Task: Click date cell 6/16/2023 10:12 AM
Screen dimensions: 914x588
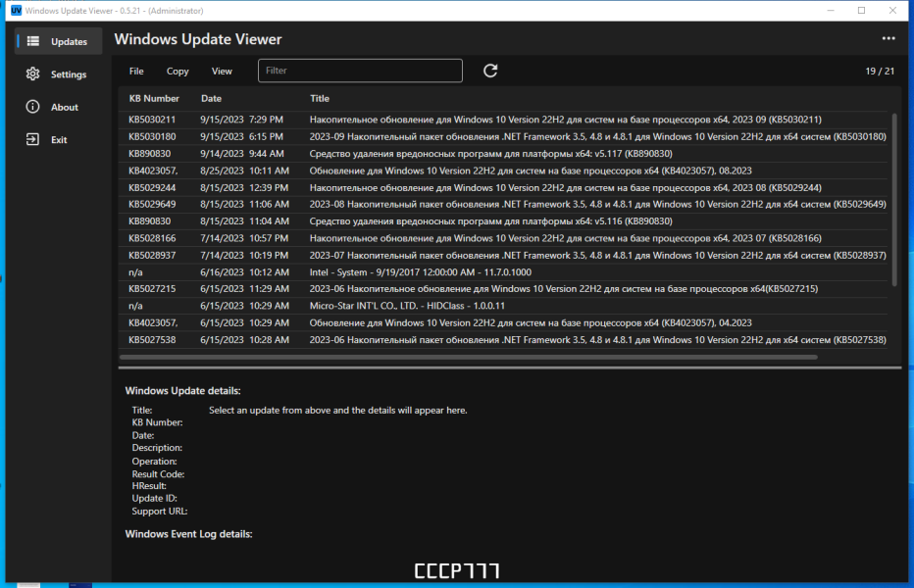Action: tap(245, 272)
